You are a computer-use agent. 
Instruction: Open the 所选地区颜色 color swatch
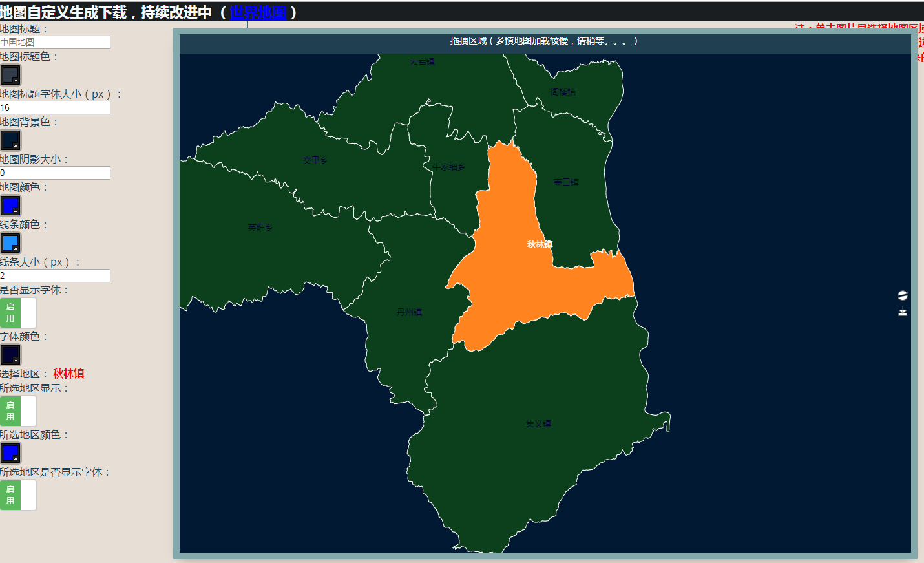coord(10,453)
